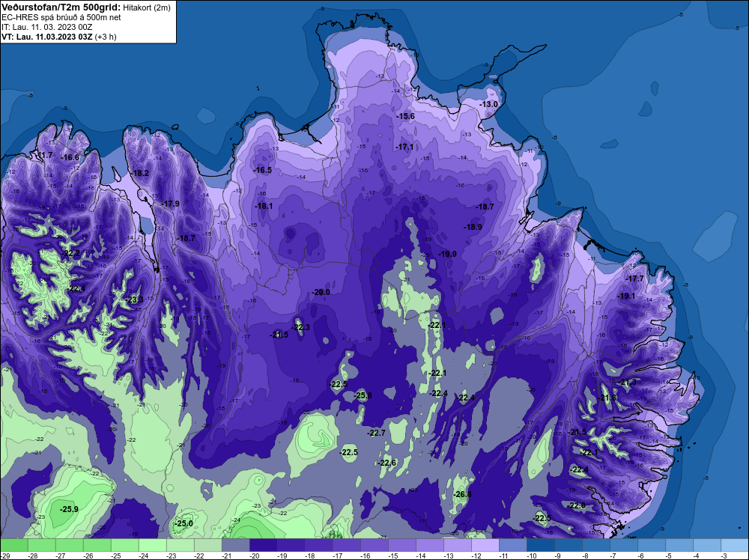749x560 pixels.
Task: Select the -11 legend color swatch
Action: pos(512,545)
